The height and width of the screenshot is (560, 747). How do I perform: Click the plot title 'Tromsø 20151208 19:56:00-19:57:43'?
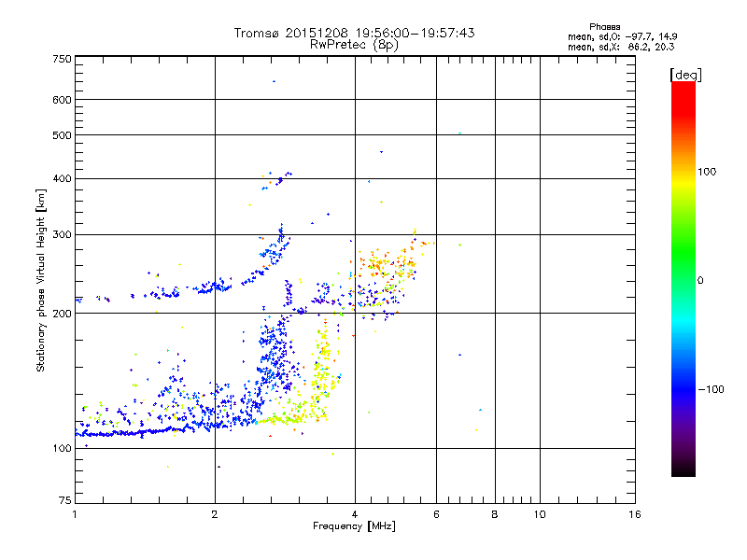click(354, 33)
